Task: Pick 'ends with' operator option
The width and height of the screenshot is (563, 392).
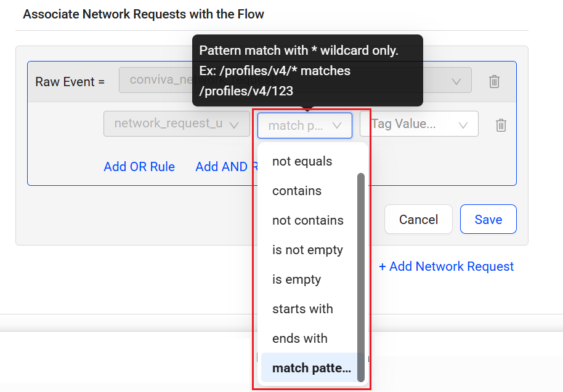Action: tap(300, 338)
